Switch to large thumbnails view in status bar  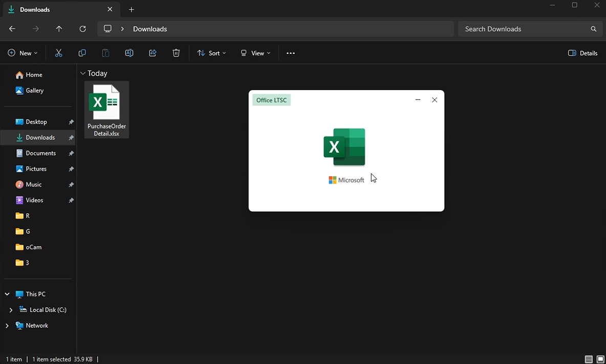point(600,359)
